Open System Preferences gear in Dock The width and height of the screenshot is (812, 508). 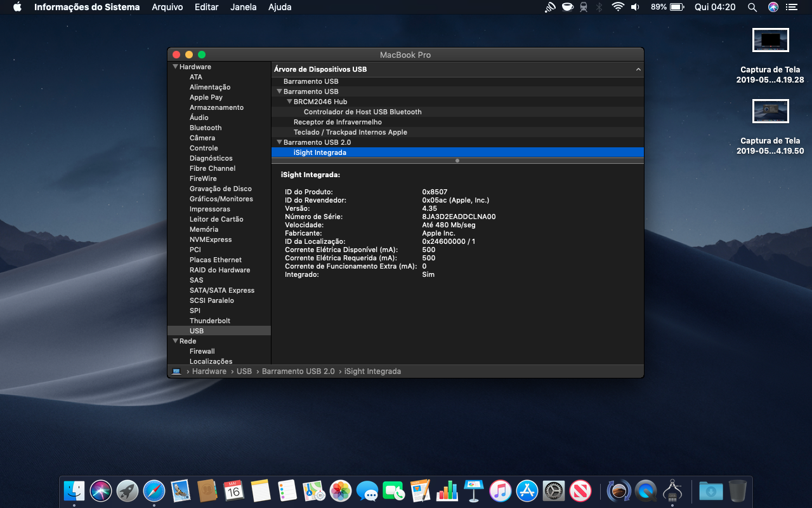(554, 491)
